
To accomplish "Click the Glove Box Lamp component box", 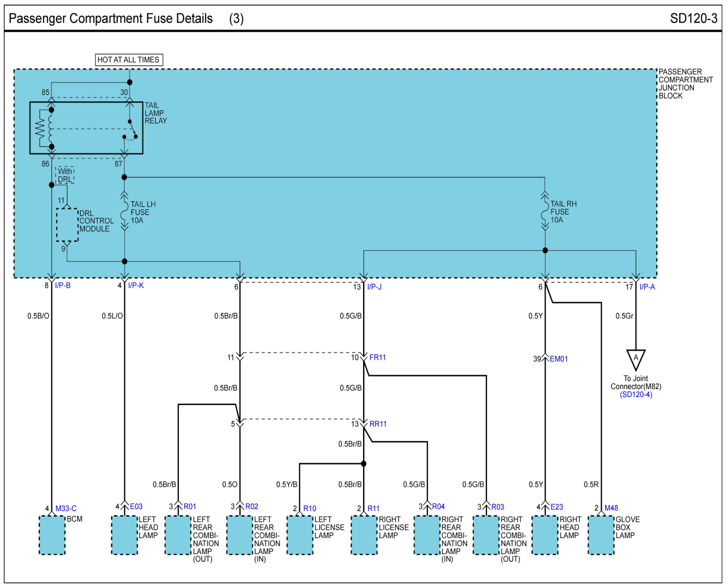I will 601,535.
